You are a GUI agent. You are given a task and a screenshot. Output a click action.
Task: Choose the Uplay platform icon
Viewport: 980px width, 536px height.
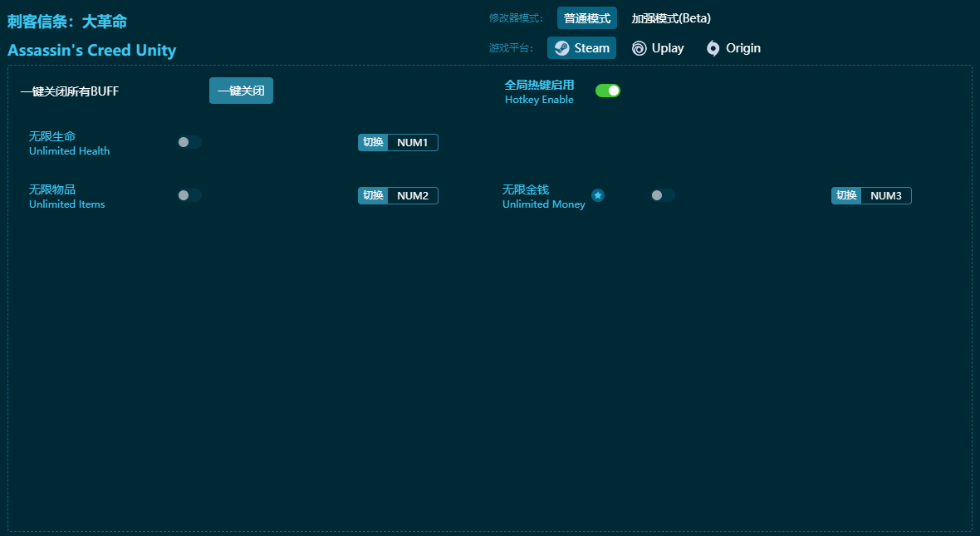pyautogui.click(x=639, y=48)
